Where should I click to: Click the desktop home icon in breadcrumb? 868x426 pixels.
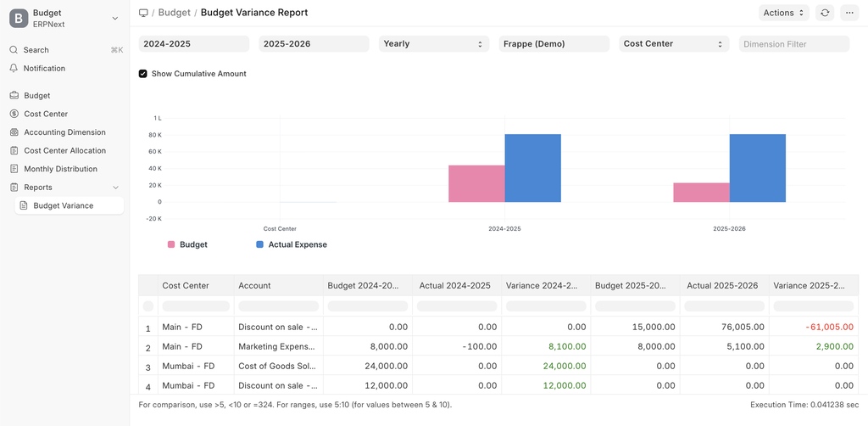coord(143,13)
